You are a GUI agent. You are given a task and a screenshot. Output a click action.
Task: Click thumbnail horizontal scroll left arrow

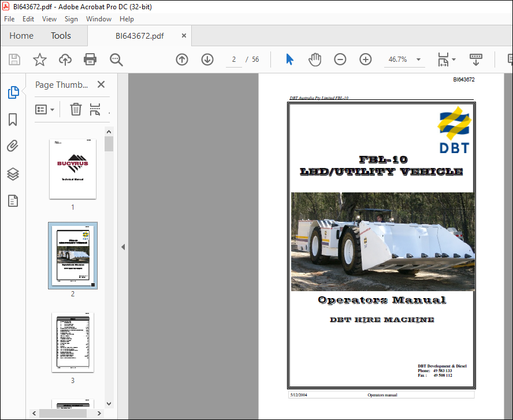[x=34, y=414]
